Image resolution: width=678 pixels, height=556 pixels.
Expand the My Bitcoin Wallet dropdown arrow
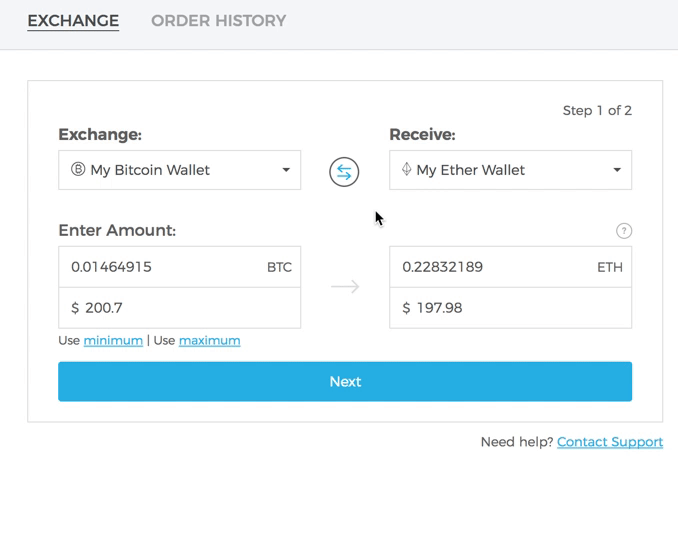point(286,170)
